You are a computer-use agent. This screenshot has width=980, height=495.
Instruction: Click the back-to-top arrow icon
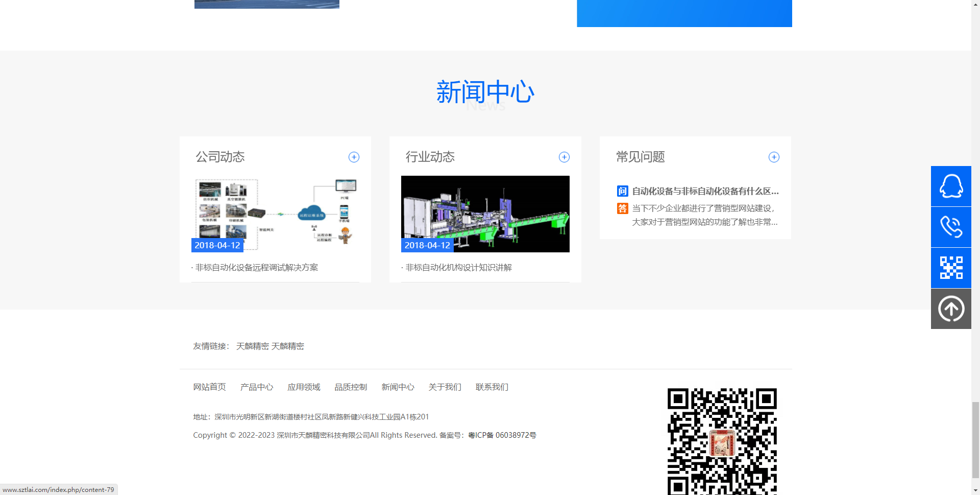(950, 308)
